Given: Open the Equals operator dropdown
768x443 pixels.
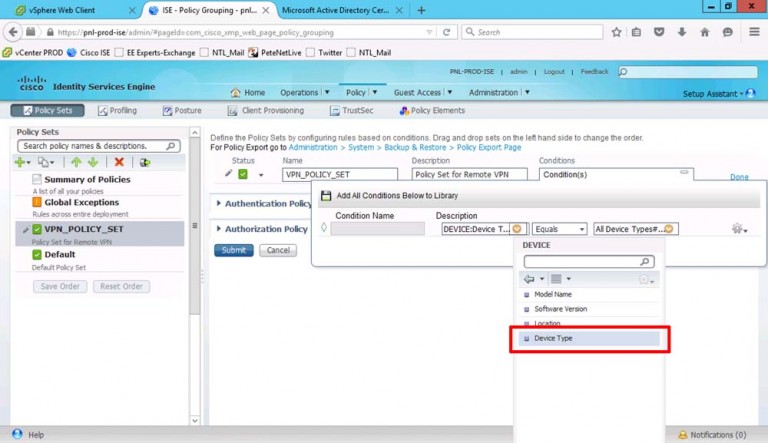Looking at the screenshot, I should click(x=559, y=229).
